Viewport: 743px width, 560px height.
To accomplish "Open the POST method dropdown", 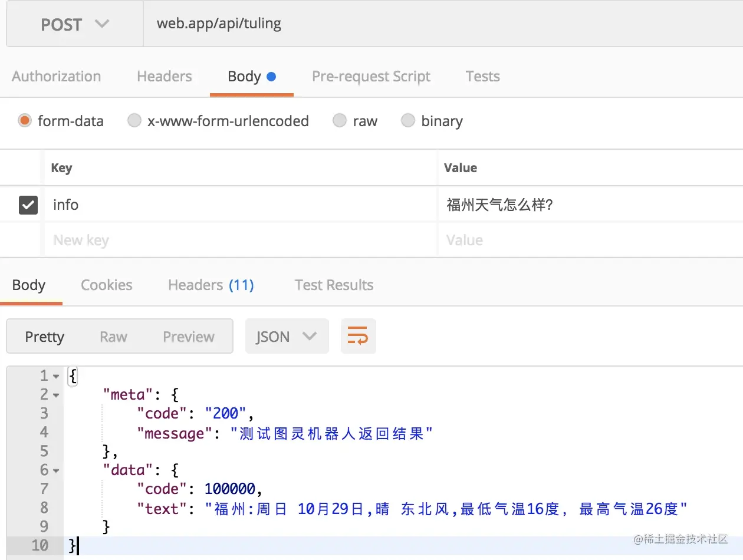I will [75, 25].
